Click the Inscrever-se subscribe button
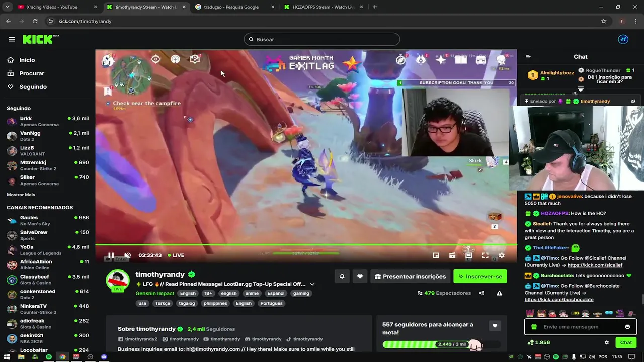 tap(480, 276)
